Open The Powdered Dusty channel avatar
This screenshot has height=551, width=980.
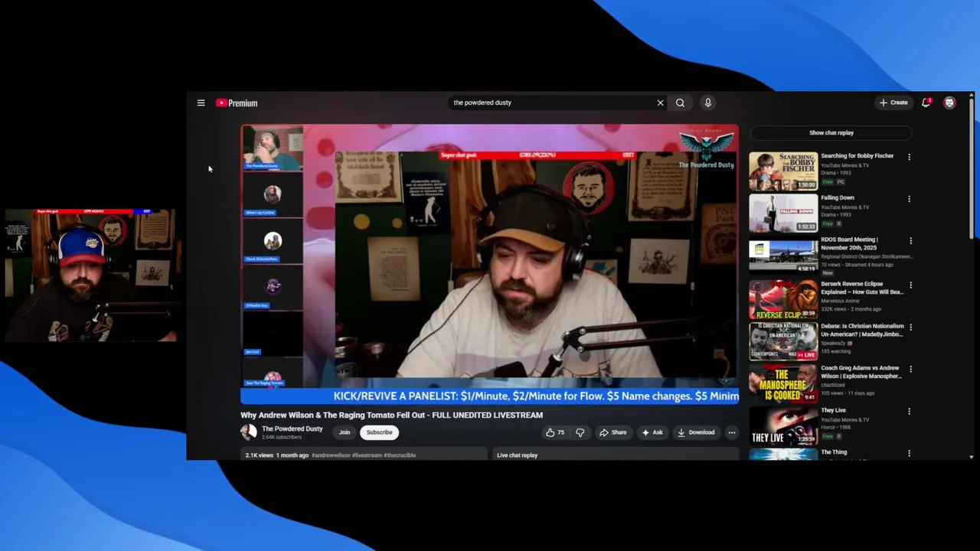[248, 432]
